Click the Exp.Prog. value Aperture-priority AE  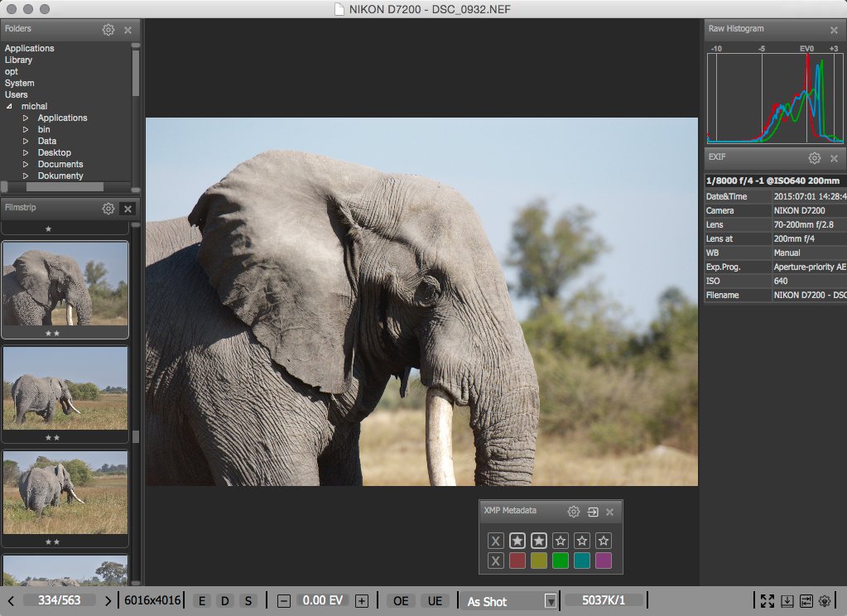coord(810,267)
